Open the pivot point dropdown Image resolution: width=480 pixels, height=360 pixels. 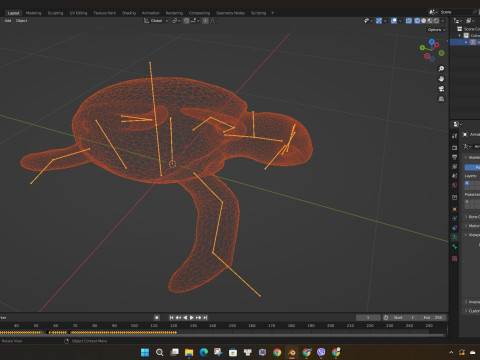click(x=176, y=21)
